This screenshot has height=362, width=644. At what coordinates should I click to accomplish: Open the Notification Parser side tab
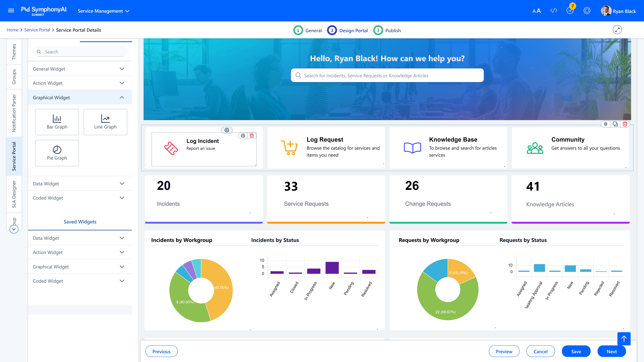14,113
